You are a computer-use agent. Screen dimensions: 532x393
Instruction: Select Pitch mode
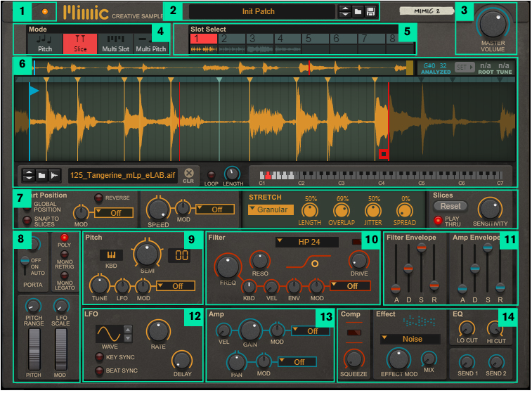pos(45,44)
